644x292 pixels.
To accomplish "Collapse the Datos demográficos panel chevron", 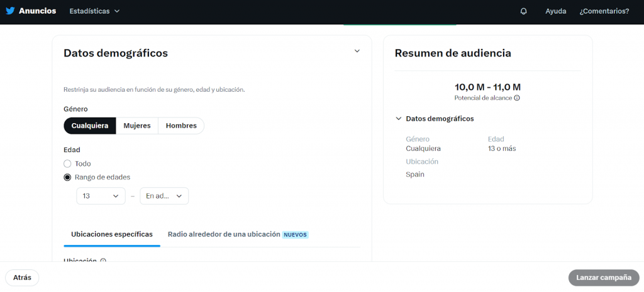I will point(357,51).
